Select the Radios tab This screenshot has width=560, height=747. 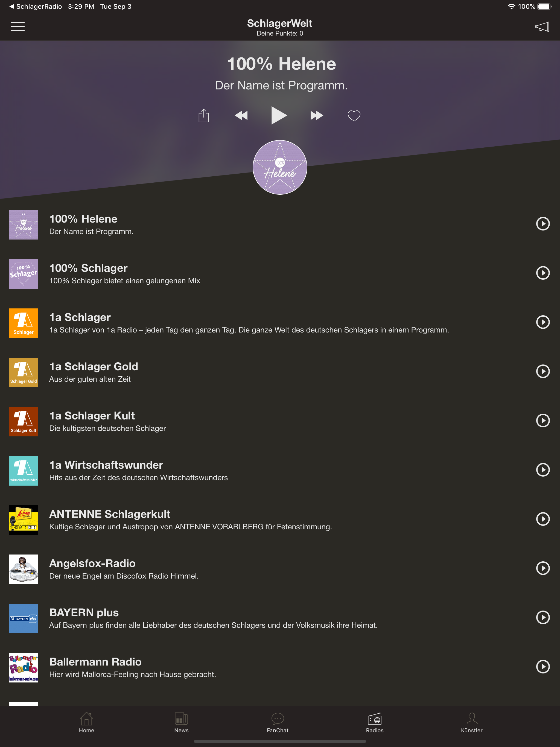click(x=375, y=722)
